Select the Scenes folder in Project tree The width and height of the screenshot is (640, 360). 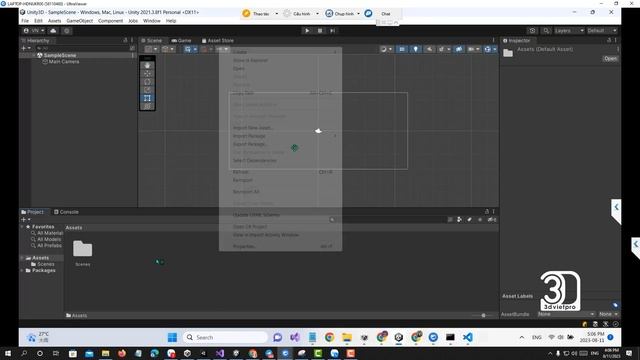(42, 264)
